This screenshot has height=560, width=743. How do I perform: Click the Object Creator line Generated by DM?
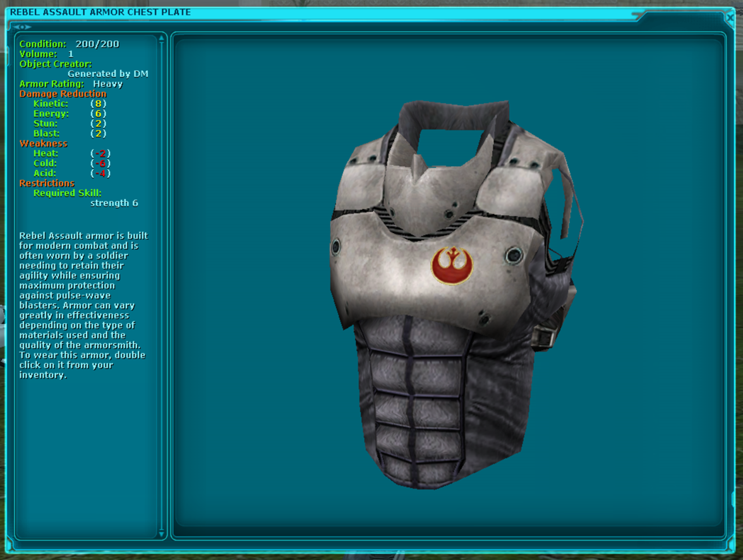click(x=107, y=73)
